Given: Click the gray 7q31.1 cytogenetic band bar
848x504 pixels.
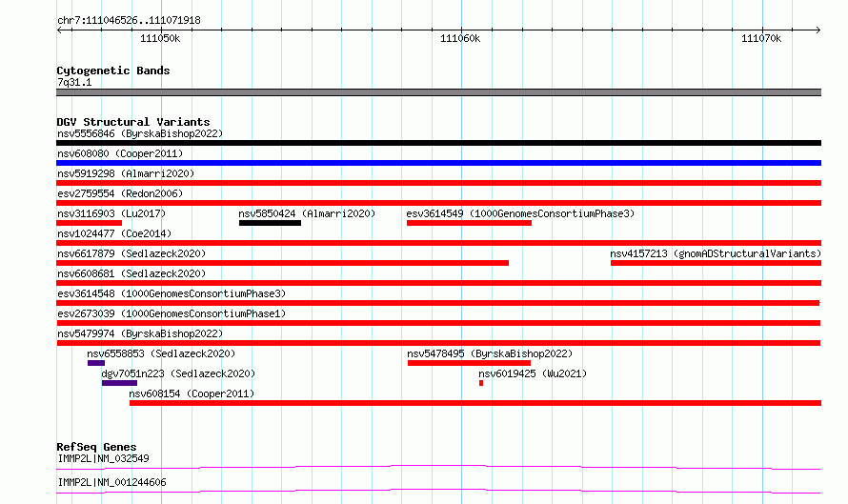Looking at the screenshot, I should (x=438, y=92).
